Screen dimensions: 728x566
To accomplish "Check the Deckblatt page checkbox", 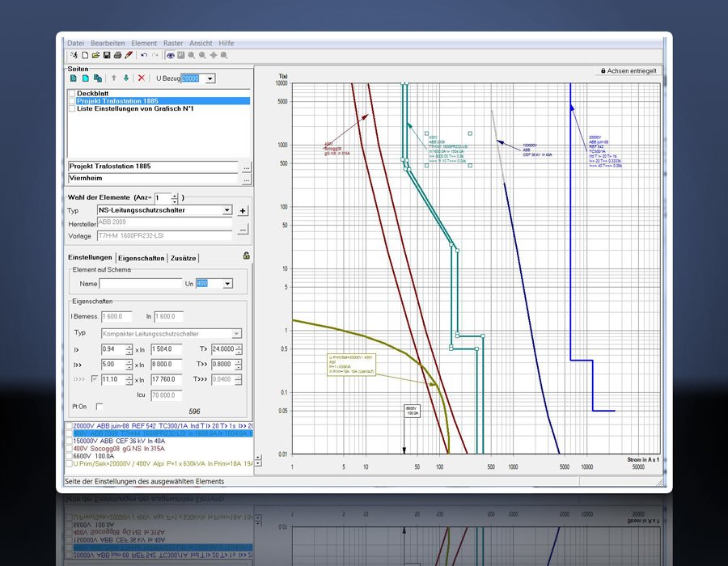I will (71, 94).
